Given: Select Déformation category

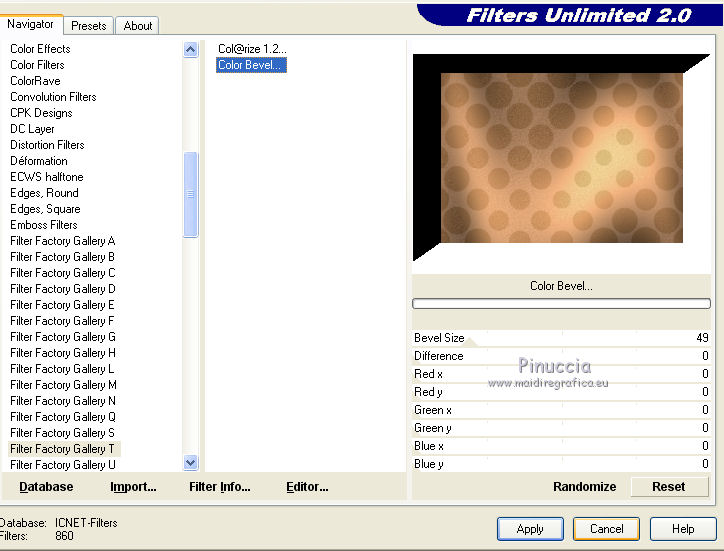Looking at the screenshot, I should [x=39, y=161].
